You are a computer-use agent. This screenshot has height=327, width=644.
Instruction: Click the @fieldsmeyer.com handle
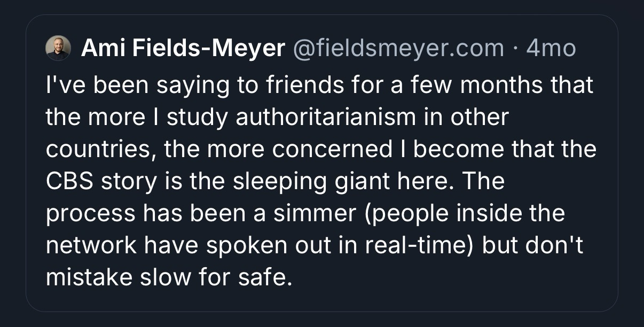(398, 49)
